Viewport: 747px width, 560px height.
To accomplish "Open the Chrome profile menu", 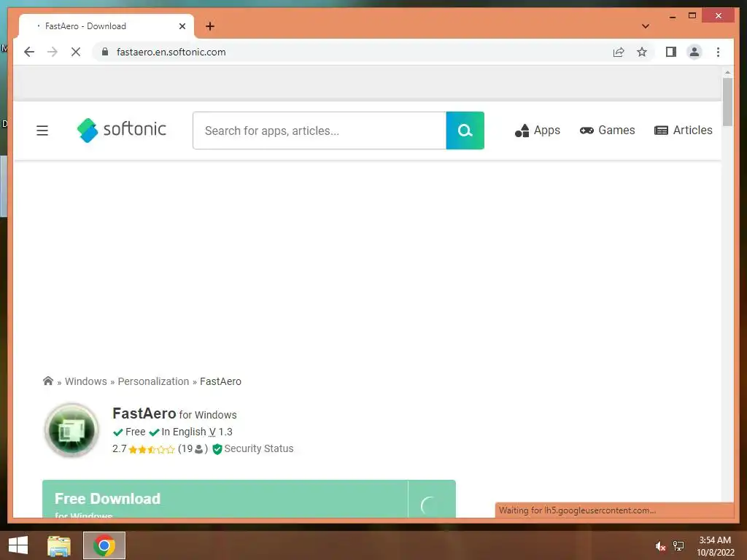I will coord(694,52).
